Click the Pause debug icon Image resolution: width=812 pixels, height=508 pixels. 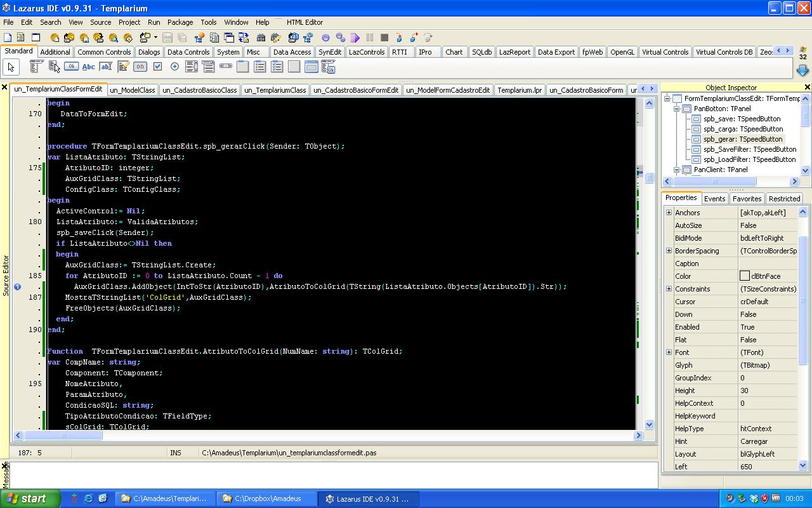(x=370, y=37)
